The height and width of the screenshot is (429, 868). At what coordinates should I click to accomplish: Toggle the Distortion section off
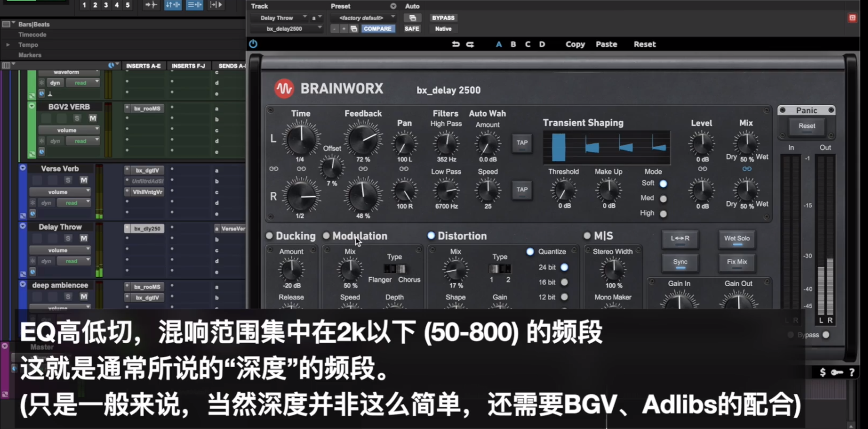tap(431, 236)
